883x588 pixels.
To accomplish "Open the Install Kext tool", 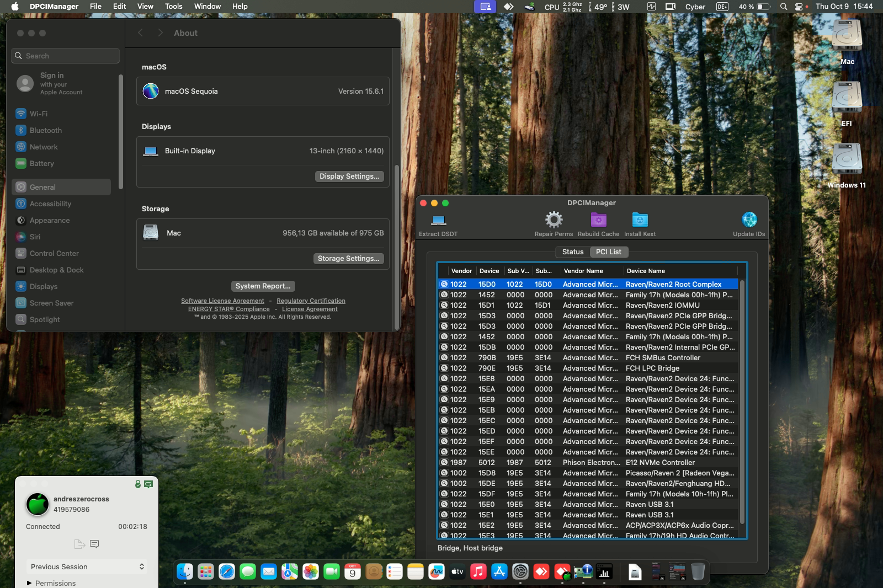I will coord(640,220).
